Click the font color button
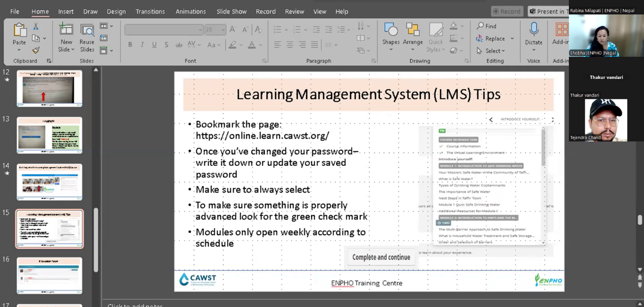 click(x=252, y=45)
